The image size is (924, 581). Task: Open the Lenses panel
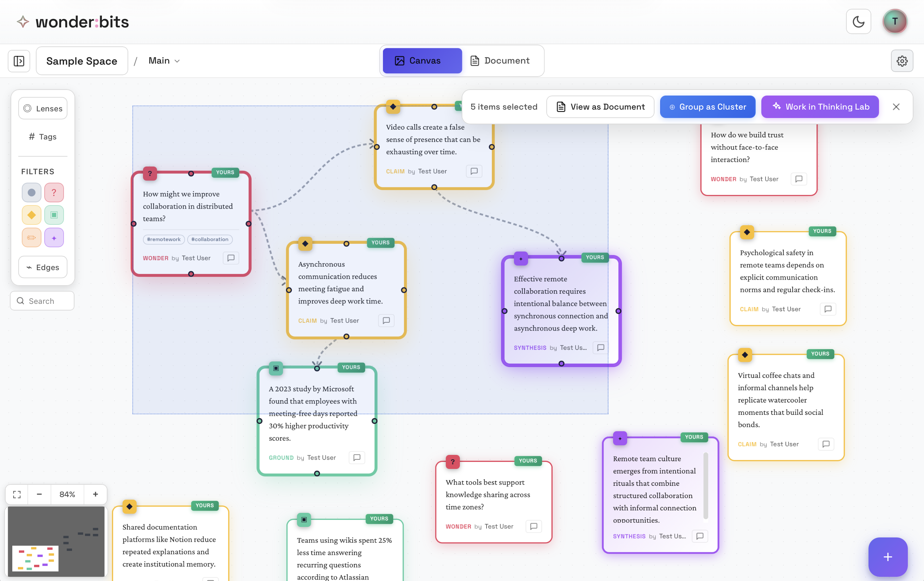[43, 109]
